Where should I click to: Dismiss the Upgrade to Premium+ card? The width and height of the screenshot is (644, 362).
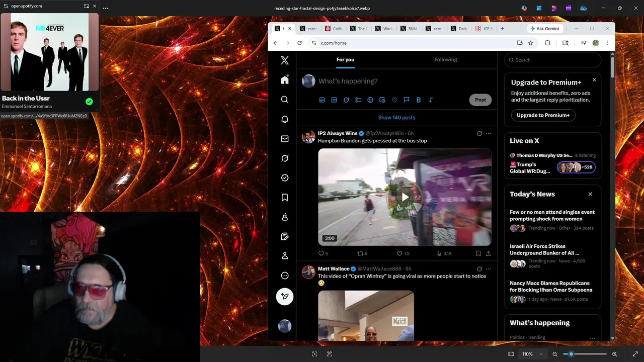[594, 80]
